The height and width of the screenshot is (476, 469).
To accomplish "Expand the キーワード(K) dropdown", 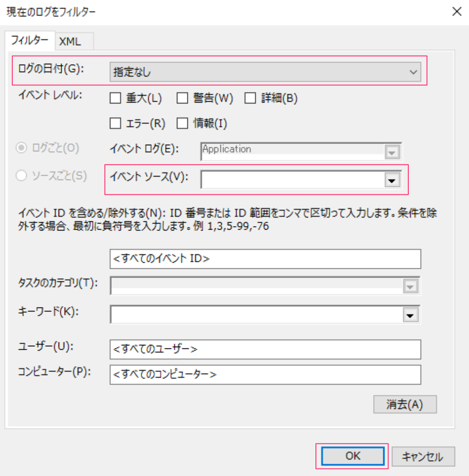I will [x=410, y=315].
